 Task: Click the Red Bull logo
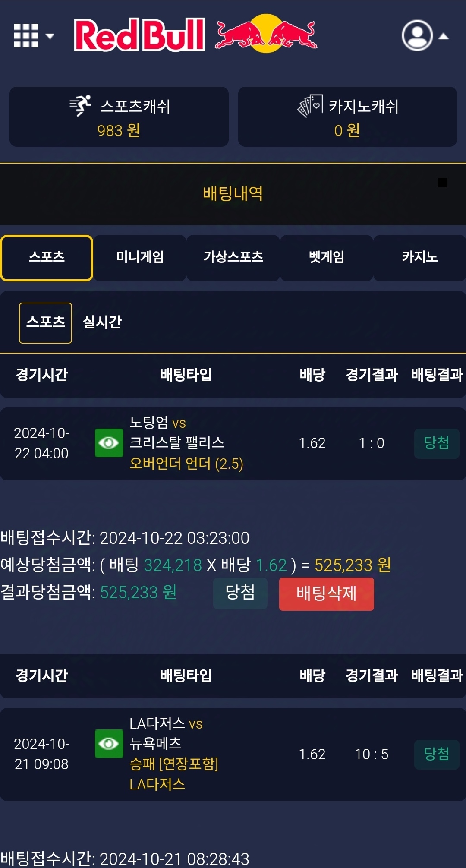click(x=195, y=35)
